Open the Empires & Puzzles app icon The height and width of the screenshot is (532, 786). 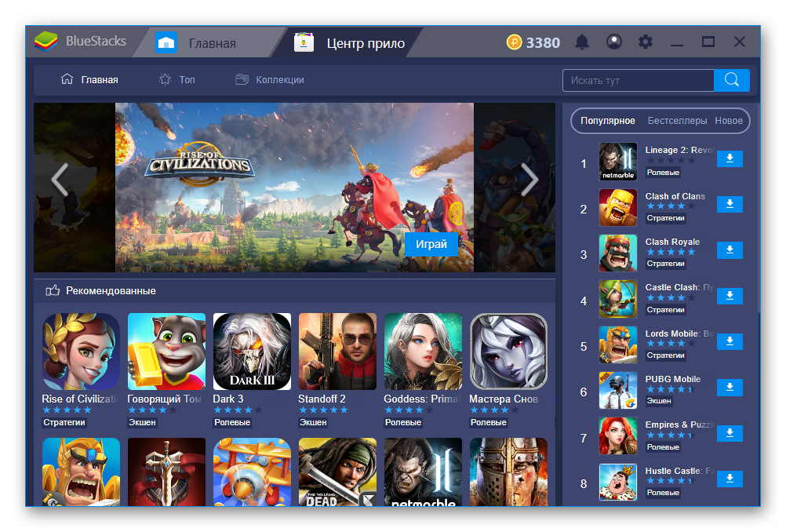pyautogui.click(x=617, y=436)
